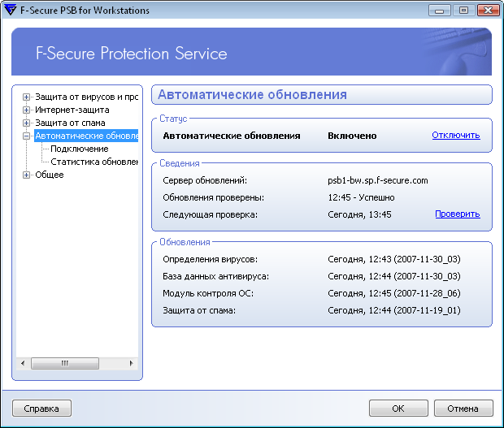Maximize the F-Secure PSB window

coord(463,11)
